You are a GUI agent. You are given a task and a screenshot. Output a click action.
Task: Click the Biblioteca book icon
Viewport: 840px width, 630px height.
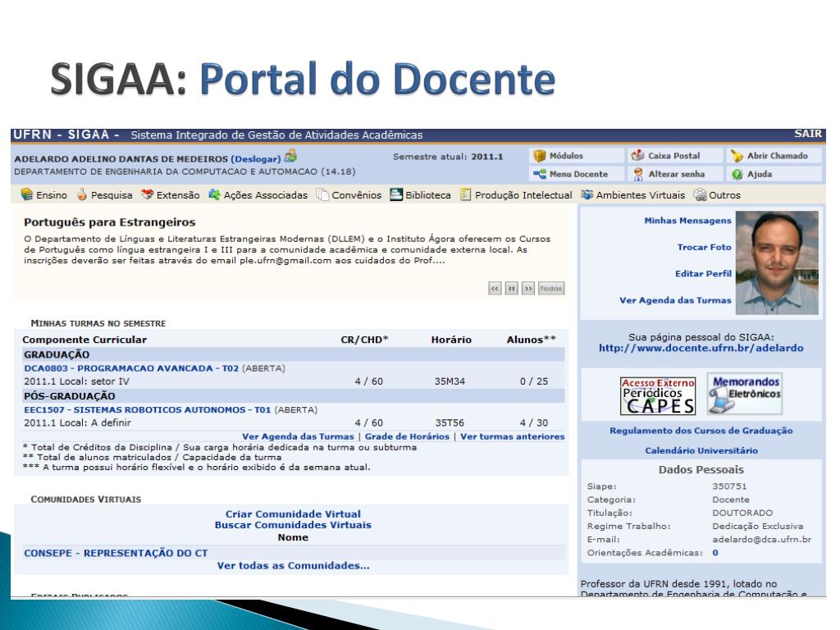pos(396,194)
